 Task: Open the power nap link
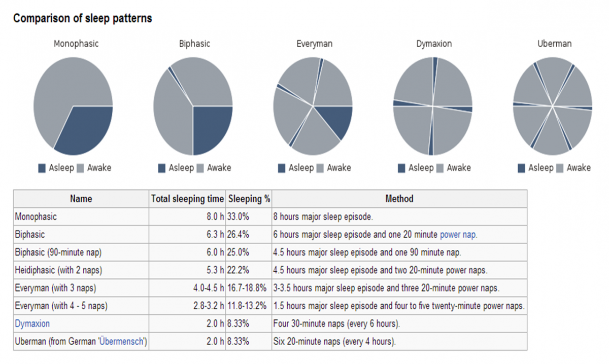(458, 235)
